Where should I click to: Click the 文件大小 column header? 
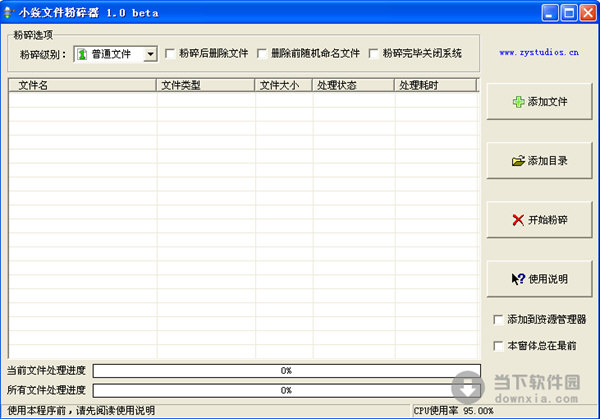point(284,85)
